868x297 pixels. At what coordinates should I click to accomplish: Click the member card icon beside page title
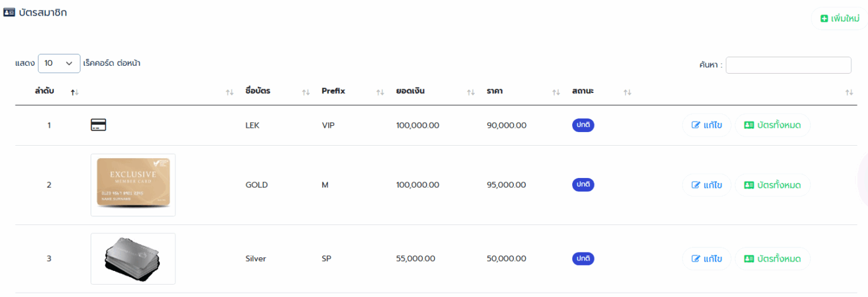[9, 12]
